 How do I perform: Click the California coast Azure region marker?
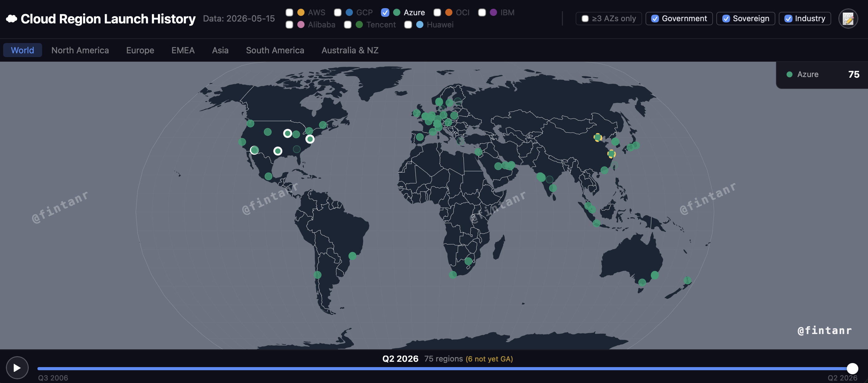242,142
